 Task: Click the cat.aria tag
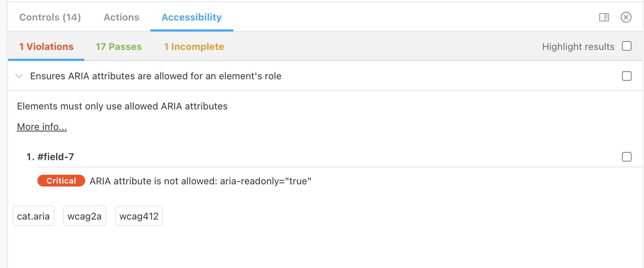click(33, 216)
